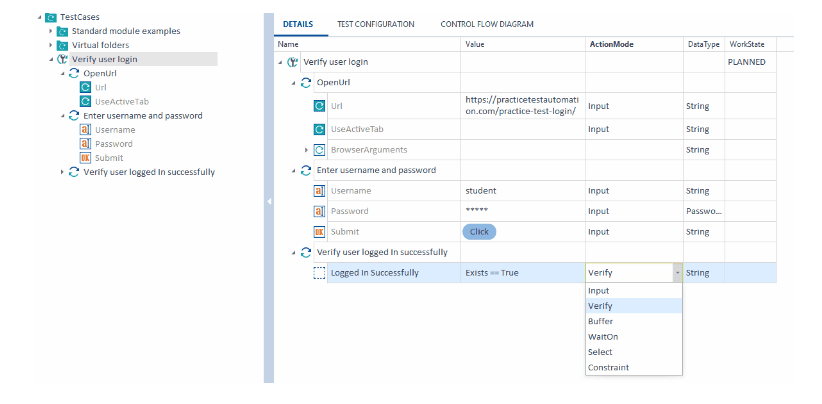Click the TestCases root folder icon
The image size is (822, 404).
[51, 17]
